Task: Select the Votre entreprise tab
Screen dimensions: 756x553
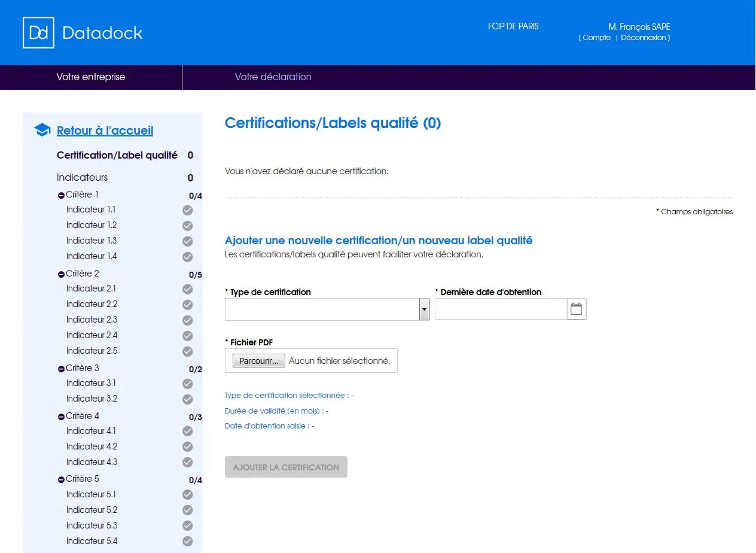Action: point(91,77)
